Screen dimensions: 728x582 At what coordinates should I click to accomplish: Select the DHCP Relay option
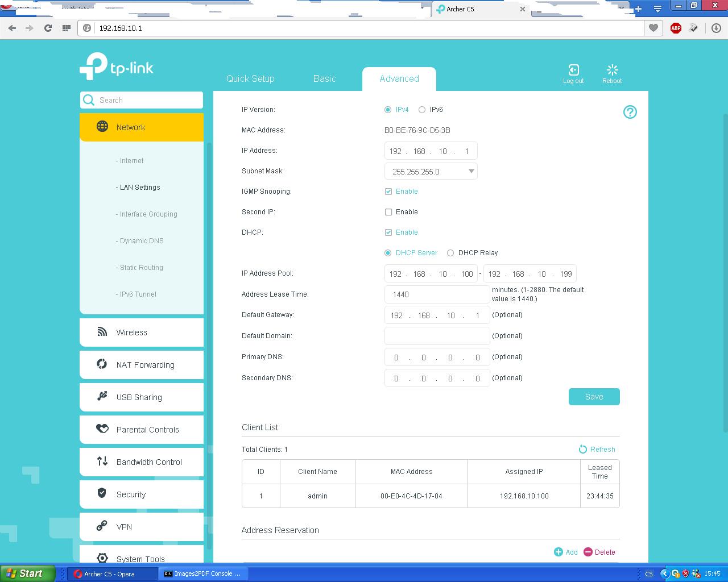click(450, 253)
